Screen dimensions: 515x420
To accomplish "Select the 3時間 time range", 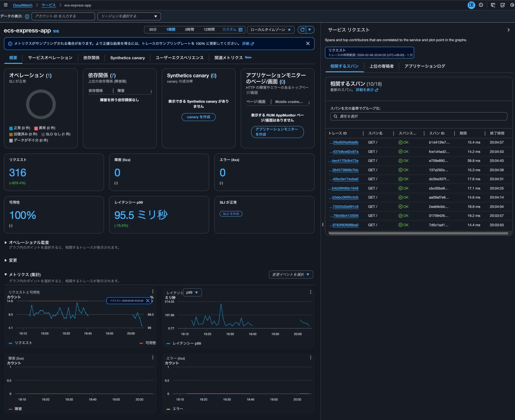I will point(189,30).
